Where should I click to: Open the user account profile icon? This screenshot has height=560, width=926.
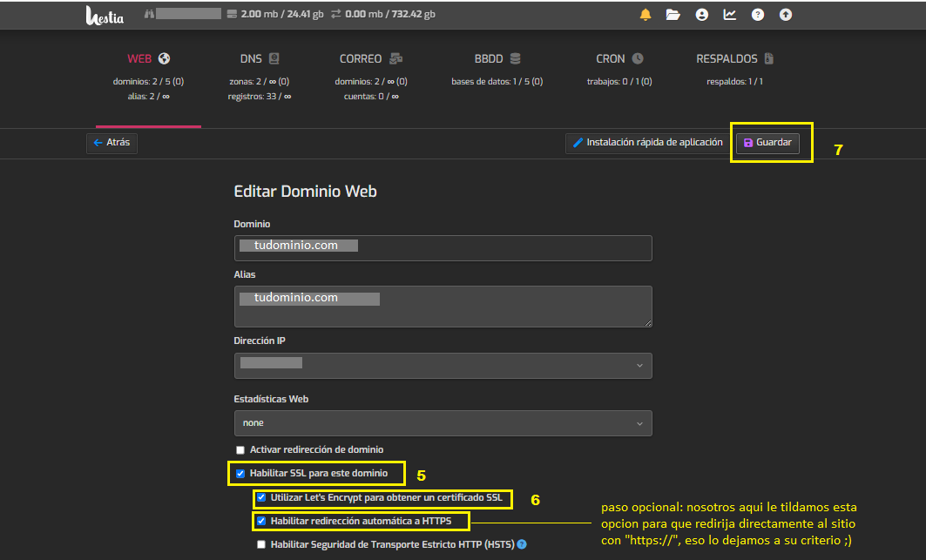[701, 15]
